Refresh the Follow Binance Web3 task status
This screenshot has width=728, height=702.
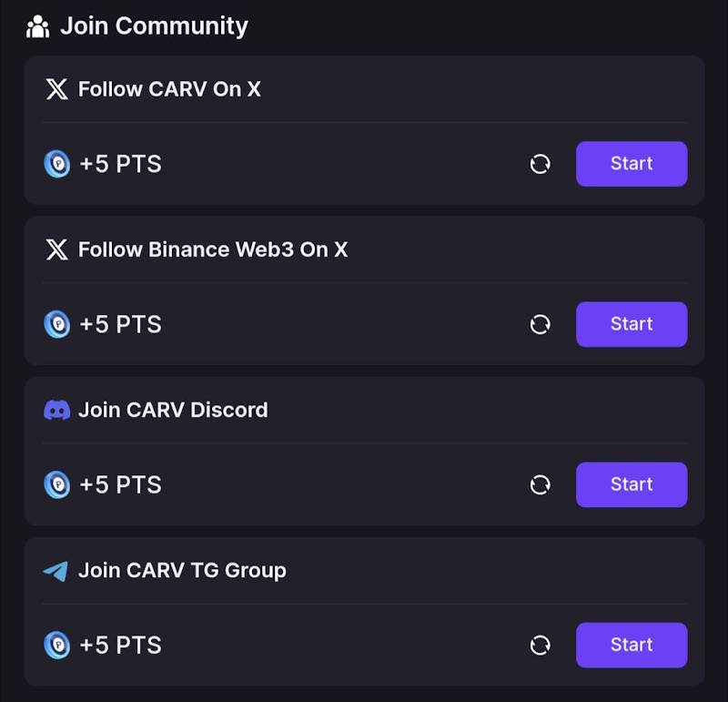(x=540, y=324)
